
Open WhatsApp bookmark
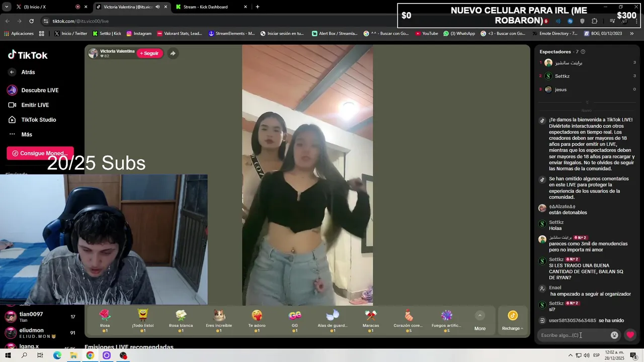point(459,34)
